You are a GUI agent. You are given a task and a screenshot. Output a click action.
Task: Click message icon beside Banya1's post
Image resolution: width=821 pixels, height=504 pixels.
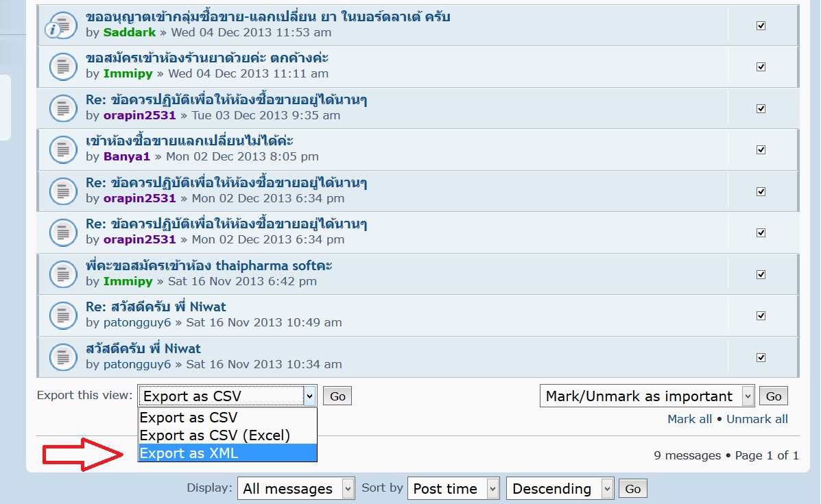click(62, 149)
